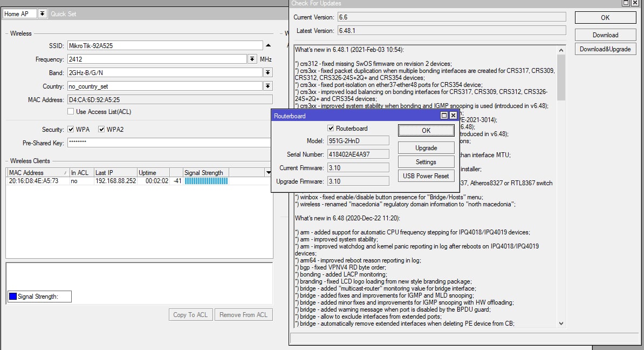Toggle the WPA security checkbox
This screenshot has width=644, height=350.
pos(71,129)
